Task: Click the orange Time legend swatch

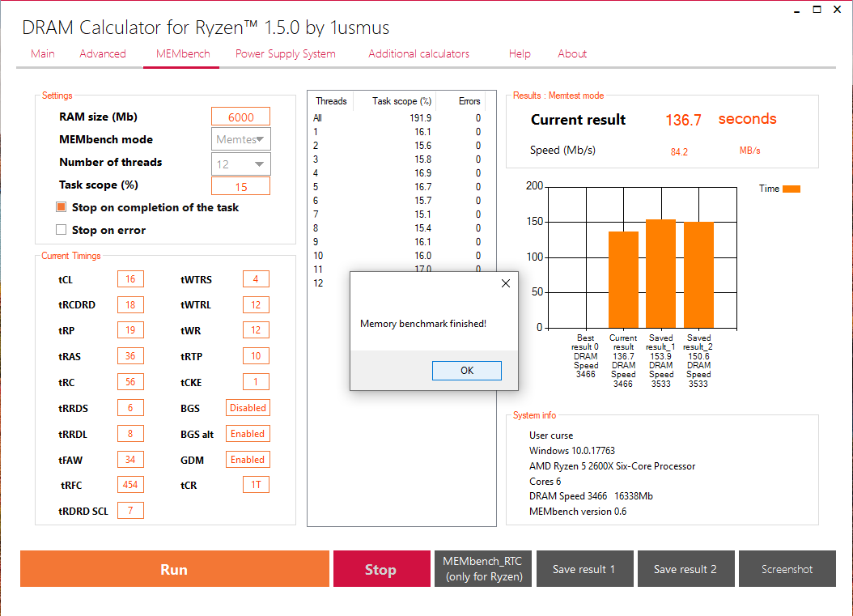Action: [x=791, y=189]
